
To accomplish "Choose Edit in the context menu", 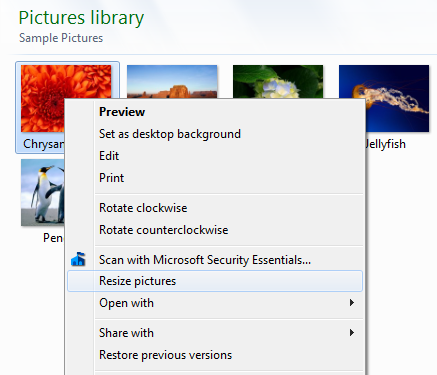I will [x=109, y=156].
